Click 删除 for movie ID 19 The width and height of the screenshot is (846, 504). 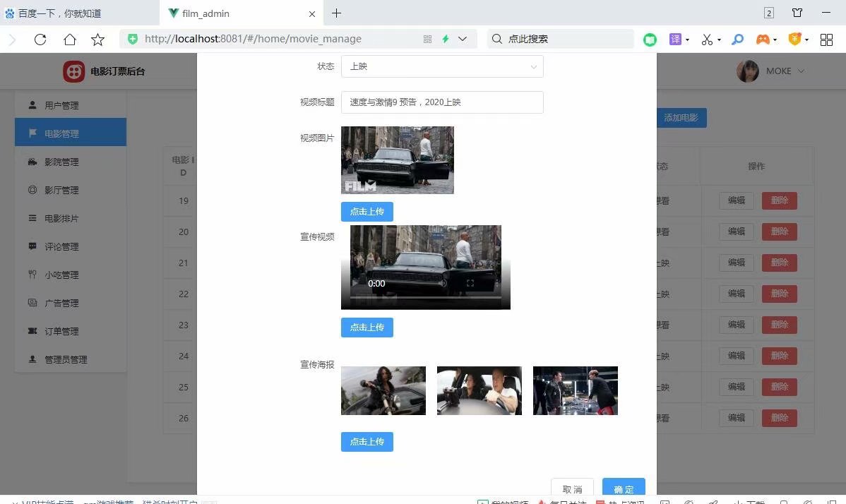pos(780,200)
